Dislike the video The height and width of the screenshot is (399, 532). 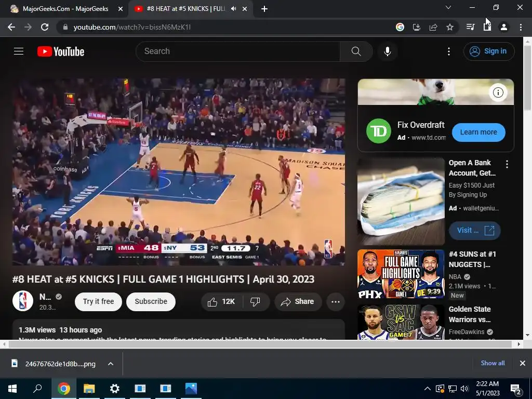tap(256, 301)
